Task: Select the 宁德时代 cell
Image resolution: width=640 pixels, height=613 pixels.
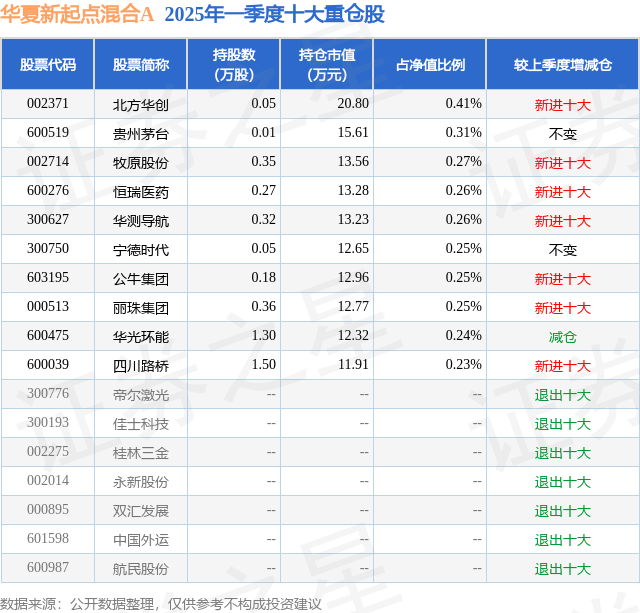Action: pyautogui.click(x=141, y=250)
